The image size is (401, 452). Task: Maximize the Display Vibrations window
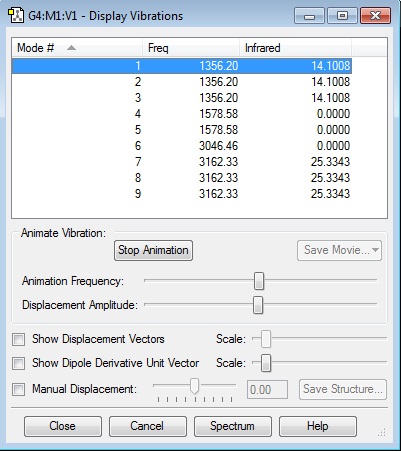point(342,16)
